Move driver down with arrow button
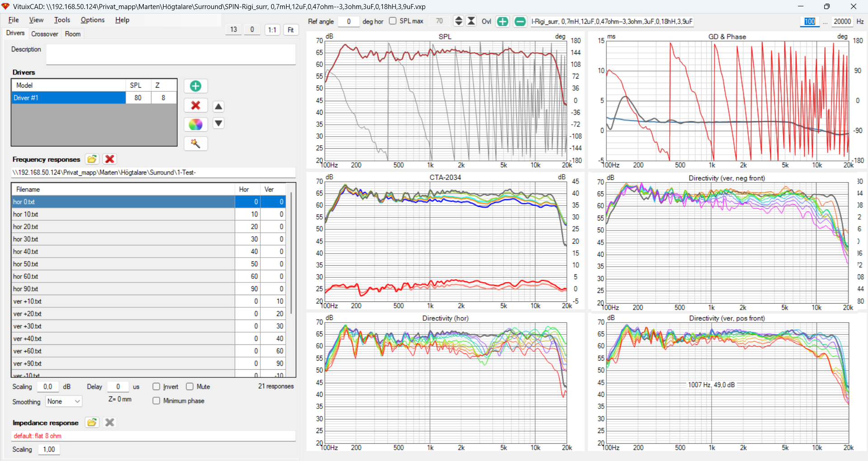This screenshot has width=868, height=461. pos(218,123)
